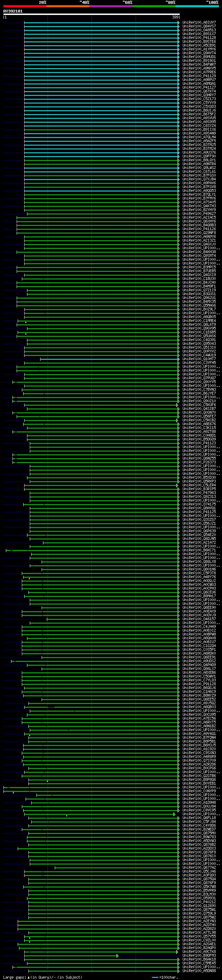Viewport: 222px width, 980px height.
Task: Select the UniRef100_B4FWR7 label
Action: tap(199, 64)
